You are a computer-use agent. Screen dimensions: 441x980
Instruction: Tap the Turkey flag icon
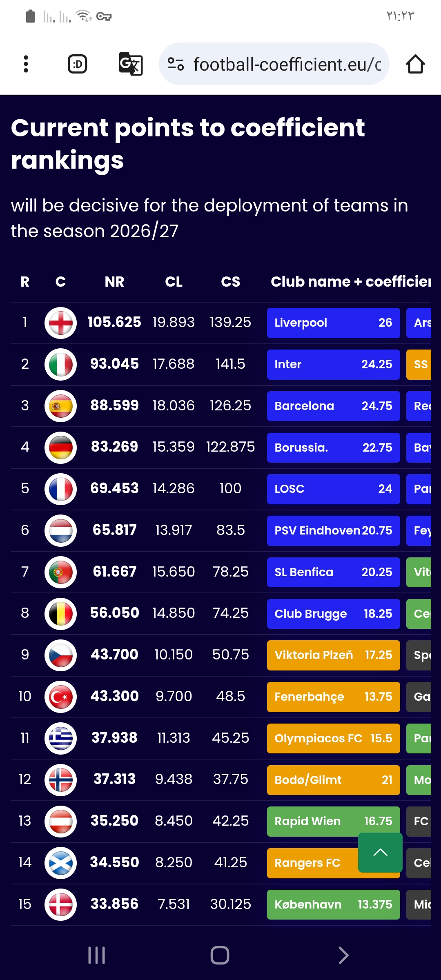[60, 697]
